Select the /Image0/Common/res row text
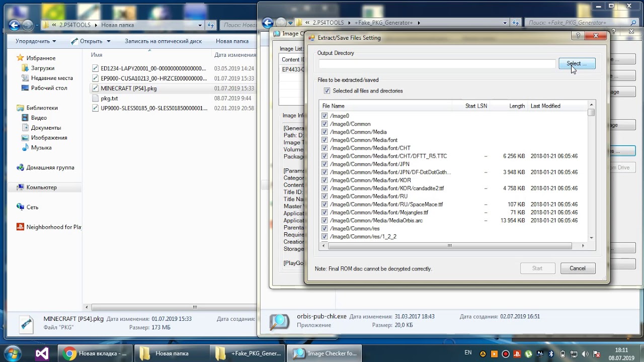This screenshot has height=362, width=644. (x=355, y=229)
